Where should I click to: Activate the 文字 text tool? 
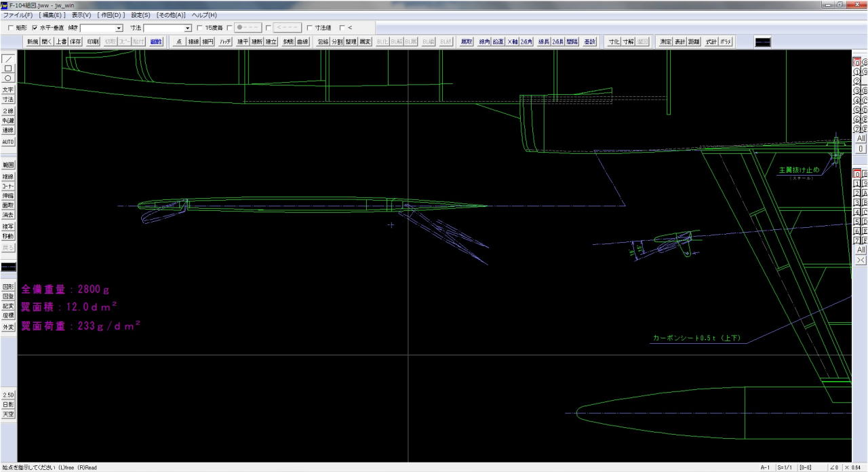click(8, 90)
